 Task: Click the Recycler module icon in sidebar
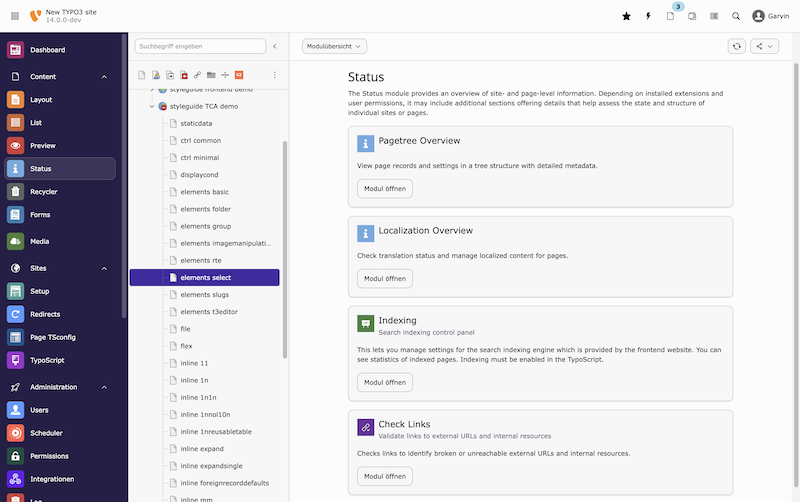15,191
